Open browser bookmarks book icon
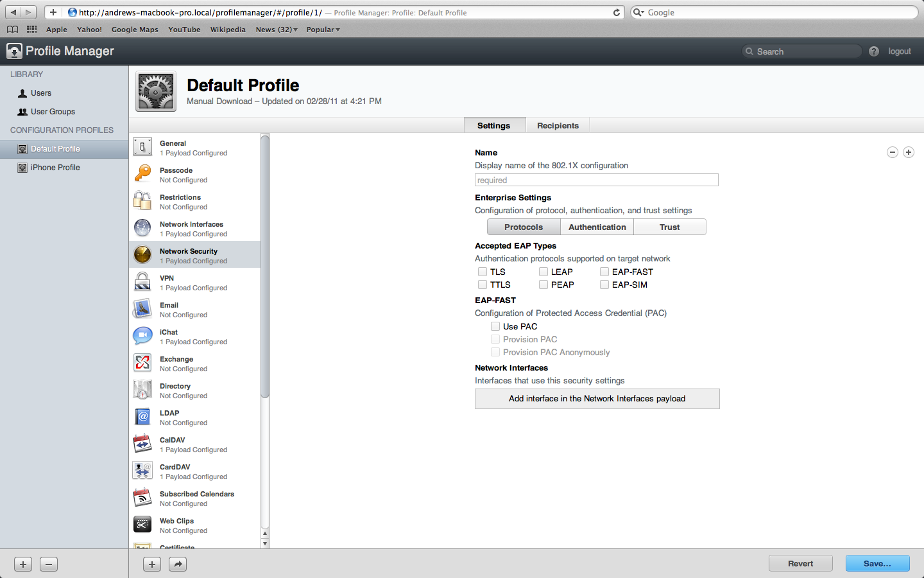This screenshot has width=924, height=578. (x=12, y=30)
